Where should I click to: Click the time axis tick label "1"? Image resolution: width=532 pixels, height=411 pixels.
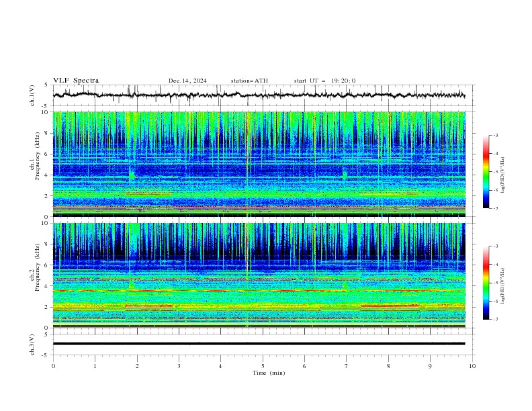coord(95,366)
